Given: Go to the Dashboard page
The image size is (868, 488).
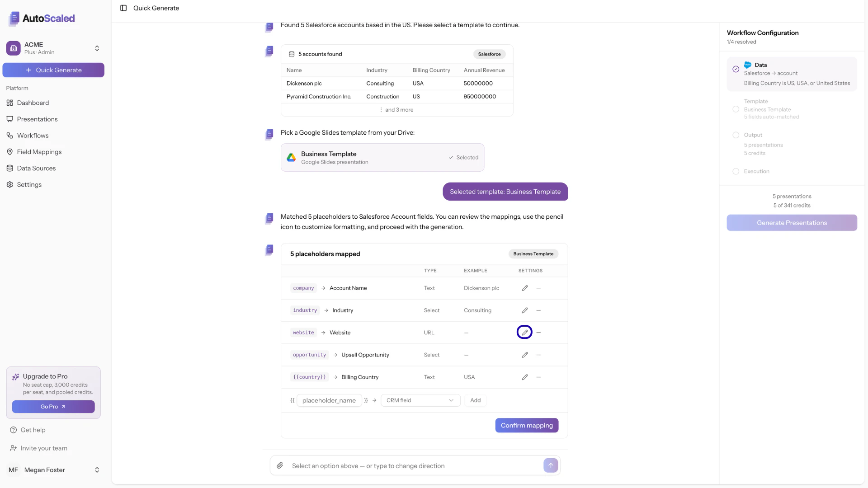Looking at the screenshot, I should point(33,103).
